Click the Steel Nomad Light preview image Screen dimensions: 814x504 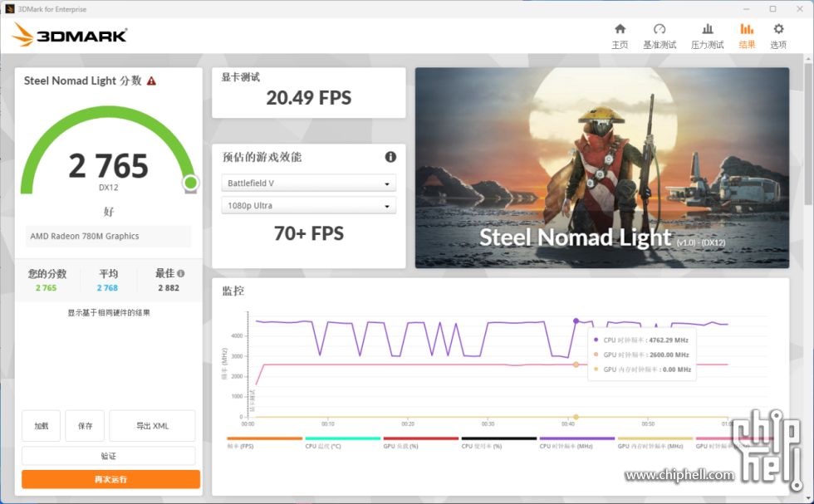[601, 168]
